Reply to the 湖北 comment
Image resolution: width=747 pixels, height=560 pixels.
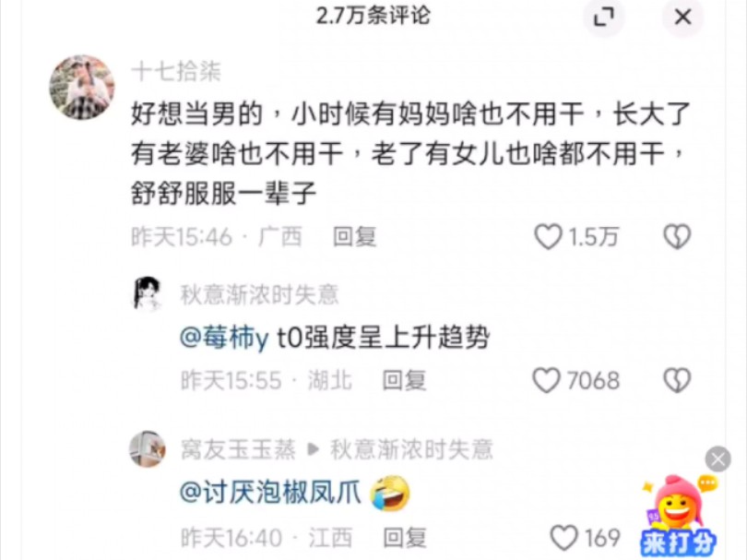(404, 380)
